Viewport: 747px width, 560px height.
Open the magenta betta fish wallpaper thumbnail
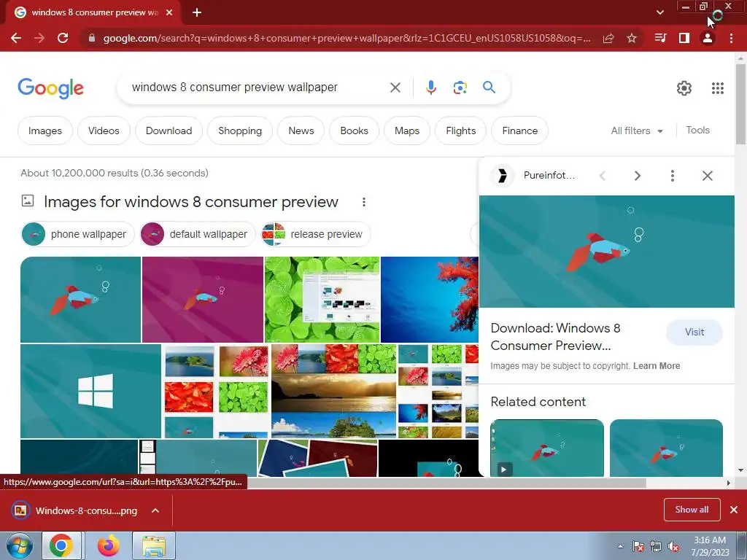(203, 300)
